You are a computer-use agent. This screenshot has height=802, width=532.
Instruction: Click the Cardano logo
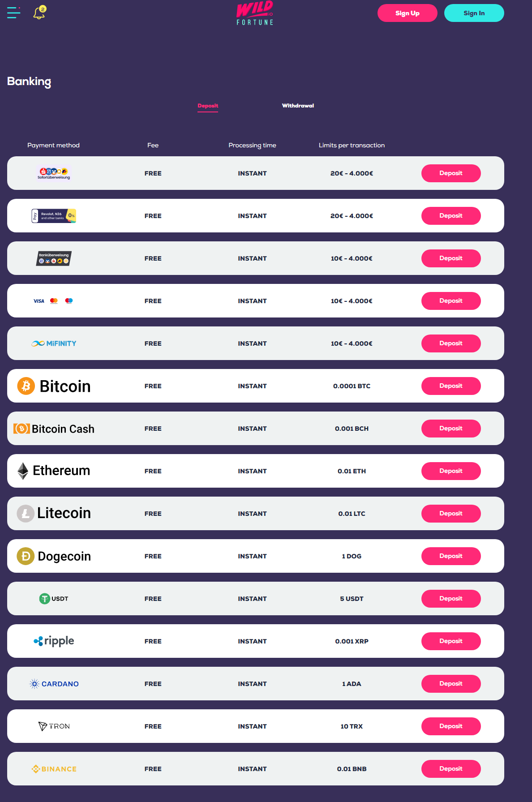54,684
